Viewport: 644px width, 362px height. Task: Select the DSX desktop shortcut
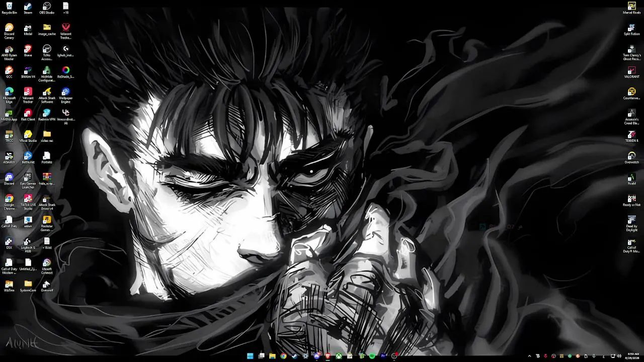point(9,243)
